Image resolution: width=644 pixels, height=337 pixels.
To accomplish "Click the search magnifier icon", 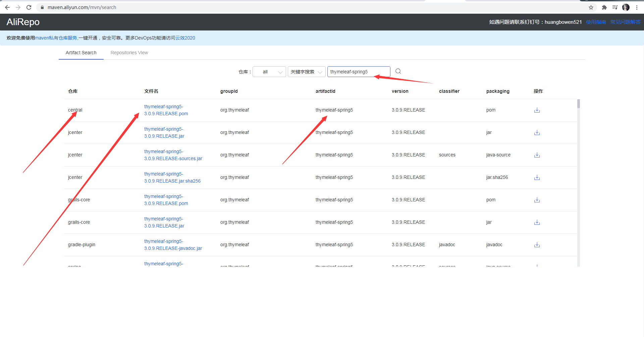I will pos(398,71).
